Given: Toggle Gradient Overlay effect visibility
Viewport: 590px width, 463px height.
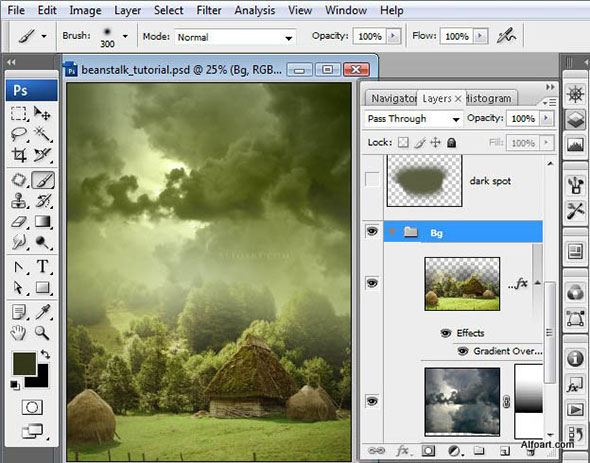Looking at the screenshot, I should tap(462, 351).
